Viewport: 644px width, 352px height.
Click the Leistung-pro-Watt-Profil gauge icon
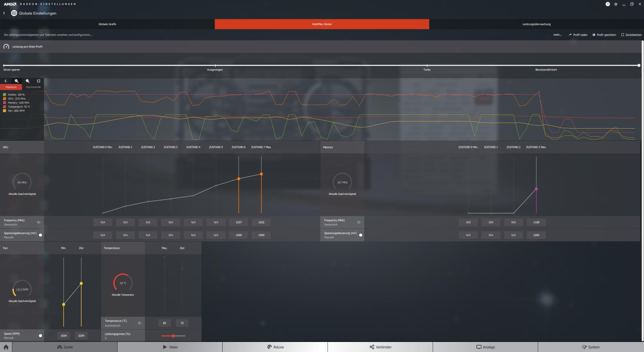[x=6, y=47]
